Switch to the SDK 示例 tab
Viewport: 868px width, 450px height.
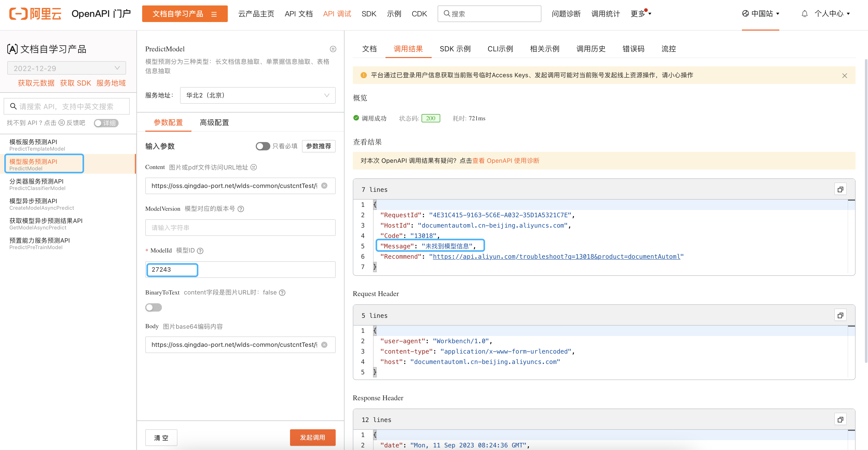(455, 49)
